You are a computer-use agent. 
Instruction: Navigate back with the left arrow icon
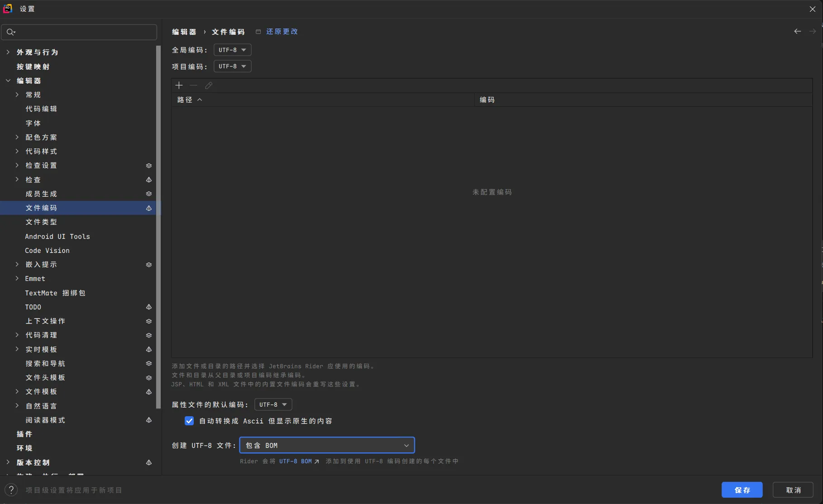coord(797,31)
